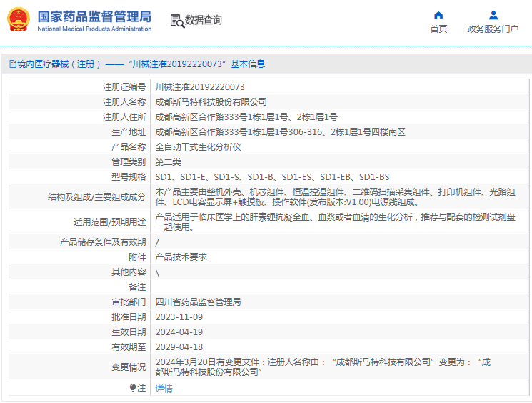
Task: Click the document icon beside 境内医疗器械
Action: pos(13,64)
